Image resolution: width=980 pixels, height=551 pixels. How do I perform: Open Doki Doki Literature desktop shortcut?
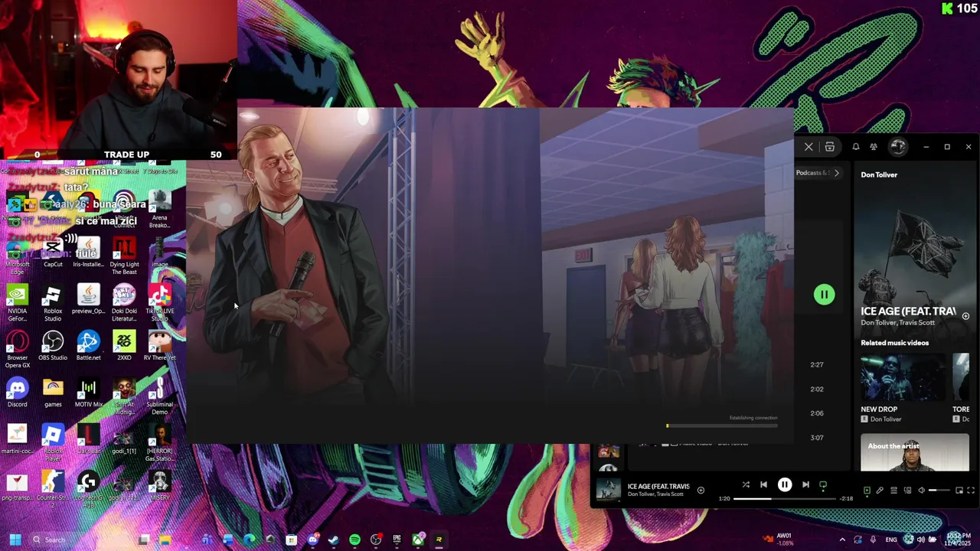point(124,303)
